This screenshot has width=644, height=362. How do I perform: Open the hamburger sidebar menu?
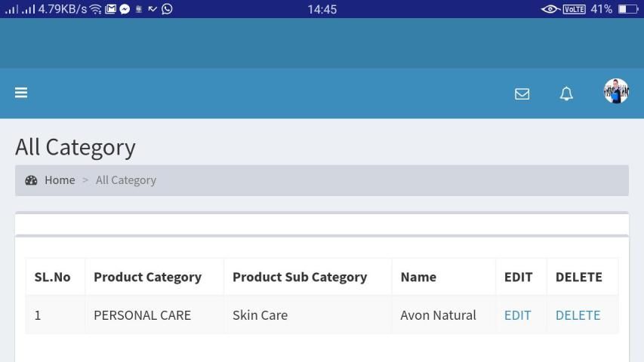tap(21, 93)
